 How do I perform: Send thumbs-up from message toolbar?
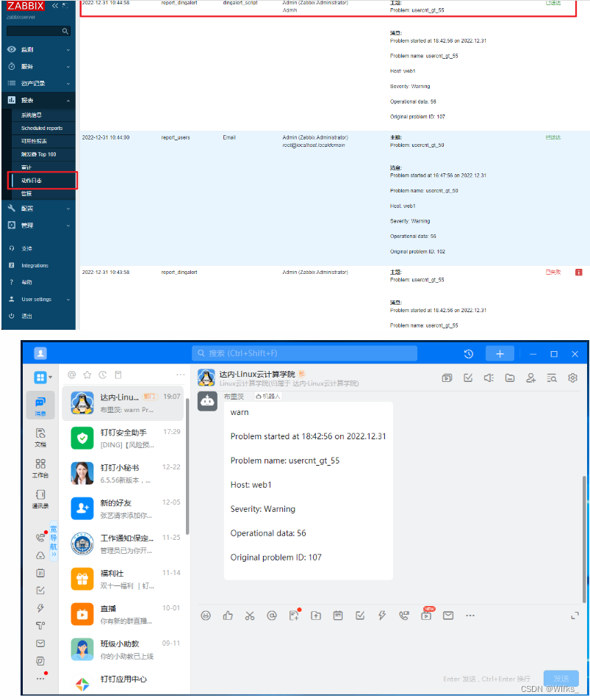click(x=228, y=616)
